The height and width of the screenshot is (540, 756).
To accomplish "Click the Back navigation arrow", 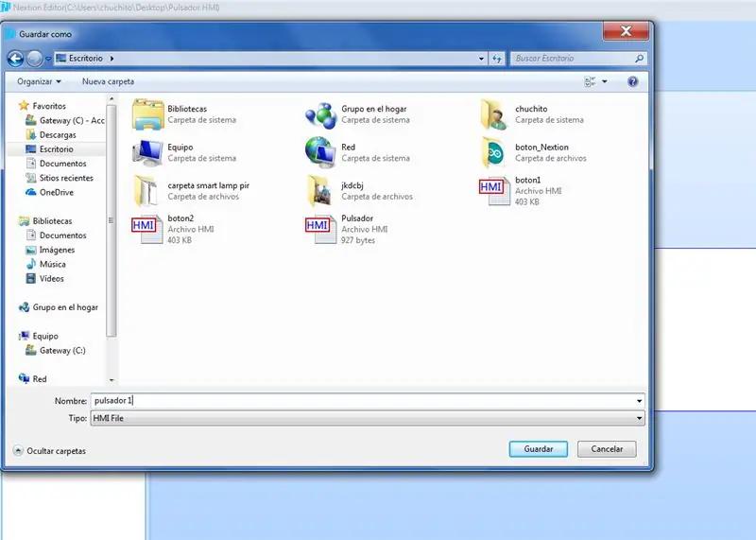I will click(15, 59).
